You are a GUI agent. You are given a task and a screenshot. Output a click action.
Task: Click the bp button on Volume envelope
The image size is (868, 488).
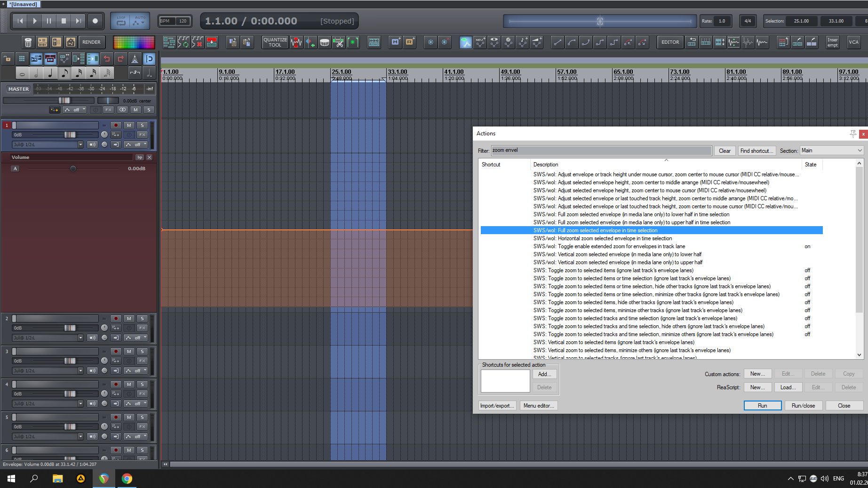[x=140, y=157]
